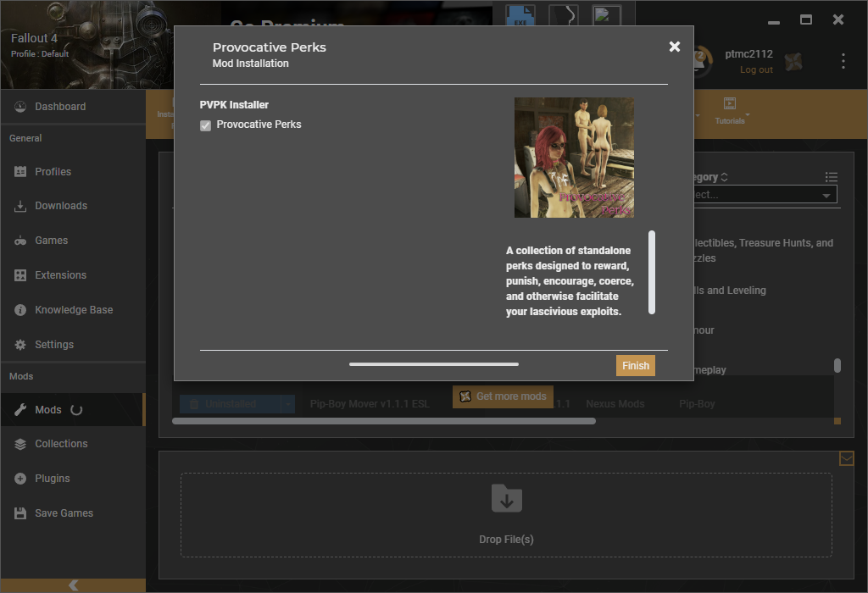Screen dimensions: 868x593
Task: Click the Mods wrench icon
Action: tap(20, 410)
